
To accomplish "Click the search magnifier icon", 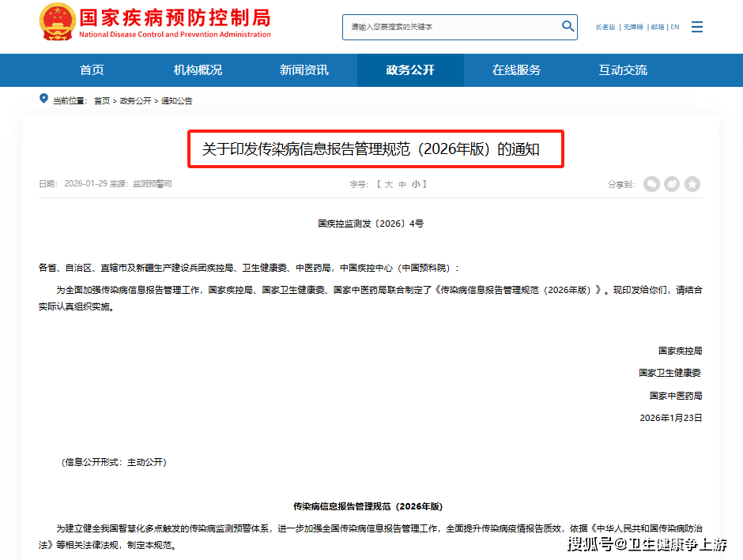I will [568, 26].
